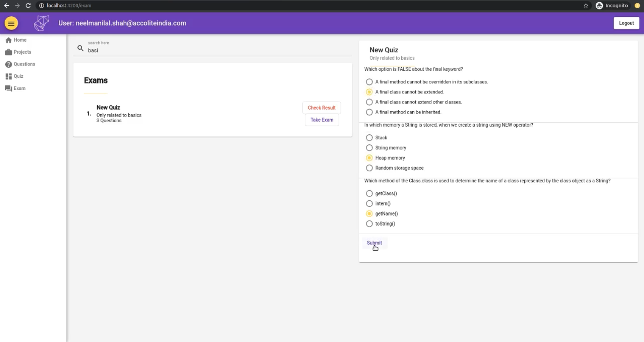Bookmark page with star icon

coord(586,6)
